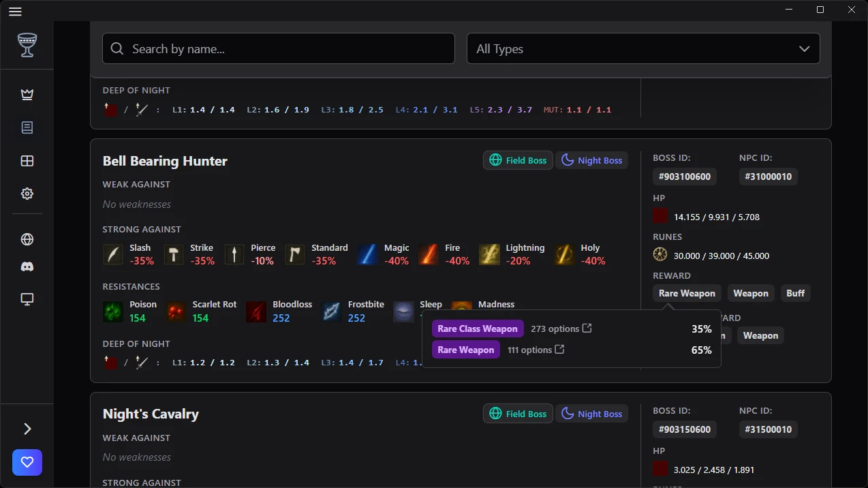Viewport: 868px width, 488px height.
Task: Open the Discord icon link
Action: [x=27, y=267]
